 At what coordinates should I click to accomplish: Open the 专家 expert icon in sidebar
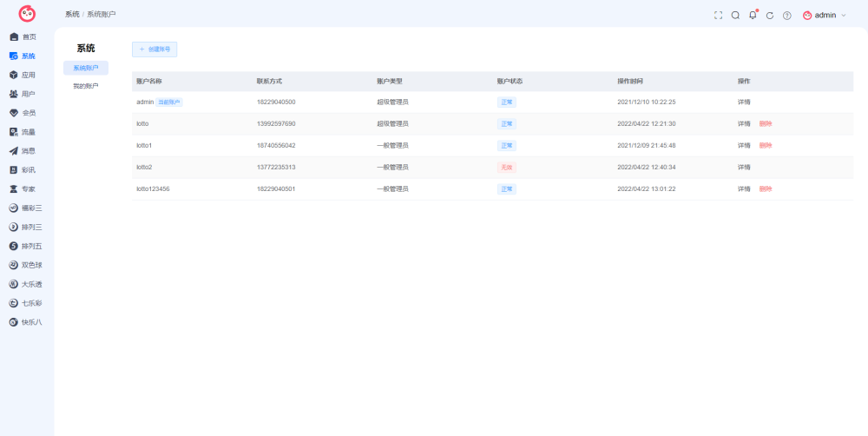point(14,189)
